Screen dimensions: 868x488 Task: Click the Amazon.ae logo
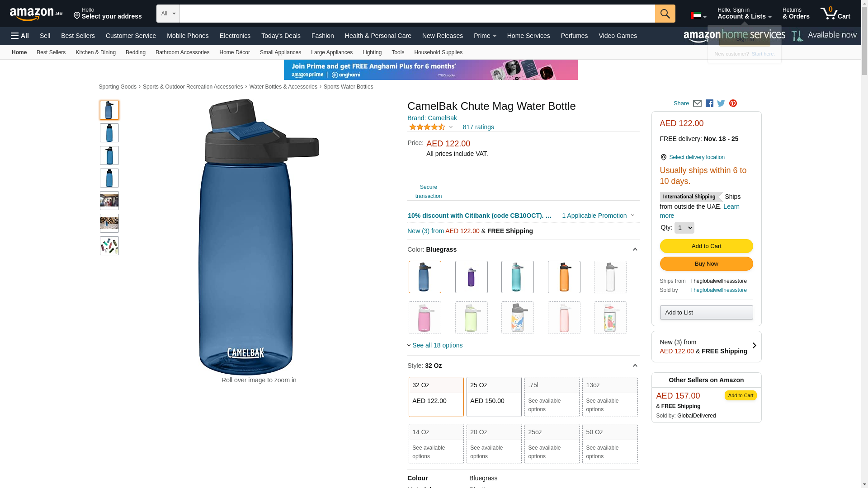coord(36,14)
